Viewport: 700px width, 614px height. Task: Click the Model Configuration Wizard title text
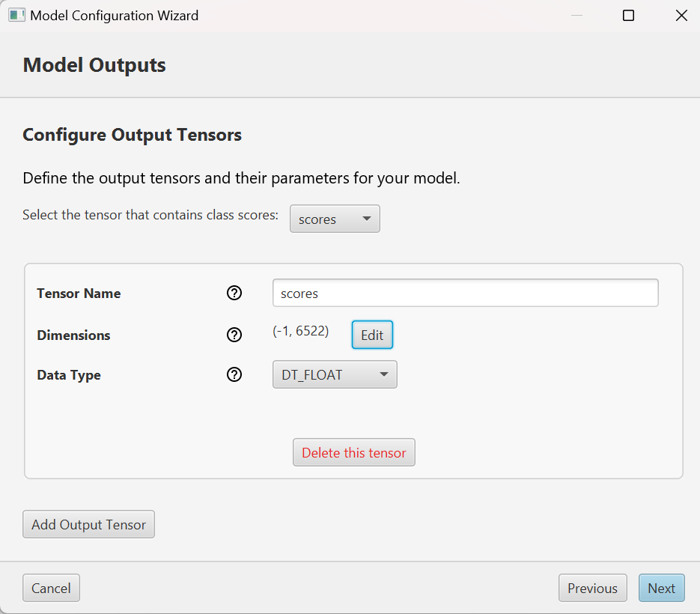point(114,16)
